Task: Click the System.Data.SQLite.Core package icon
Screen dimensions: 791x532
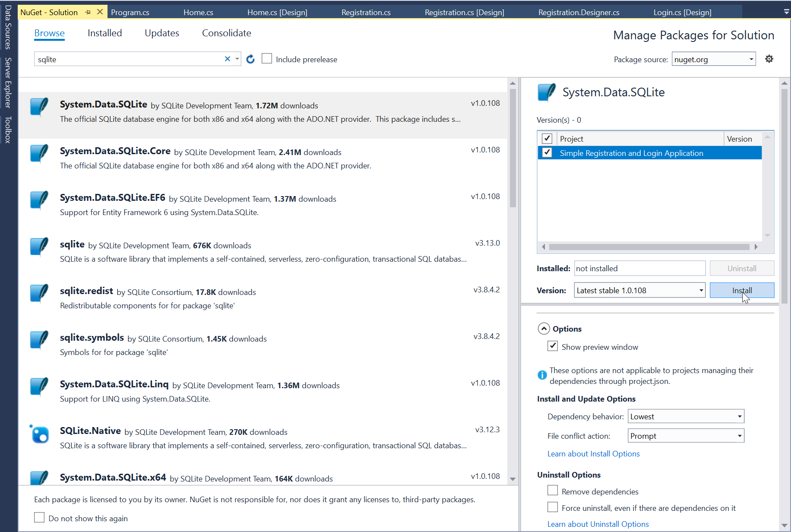Action: point(39,153)
